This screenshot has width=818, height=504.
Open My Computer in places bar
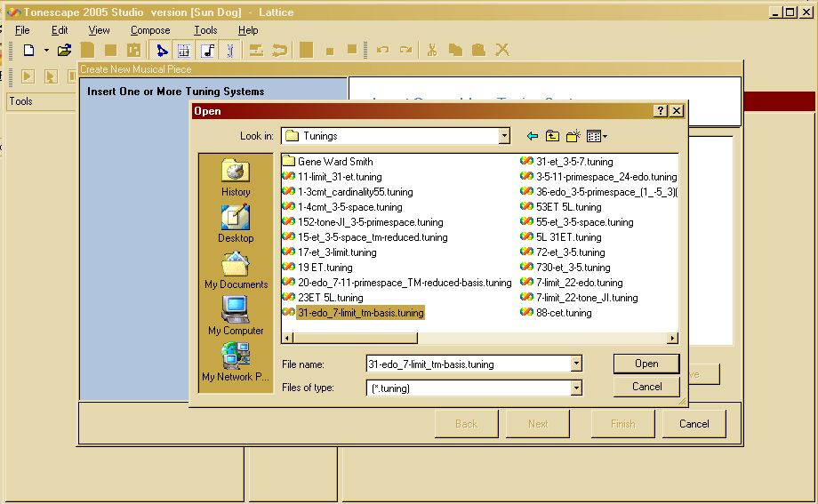coord(236,316)
